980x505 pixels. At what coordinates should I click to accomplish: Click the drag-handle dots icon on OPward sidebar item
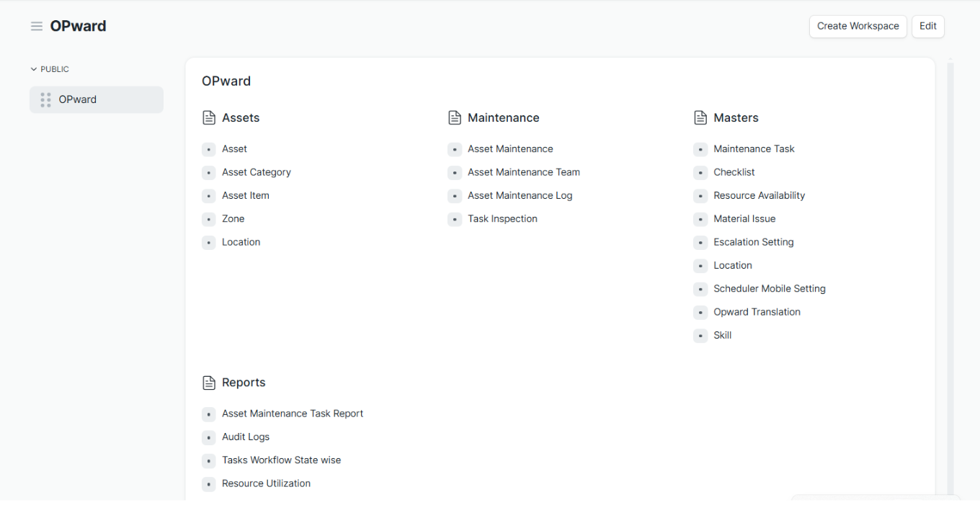pyautogui.click(x=46, y=100)
